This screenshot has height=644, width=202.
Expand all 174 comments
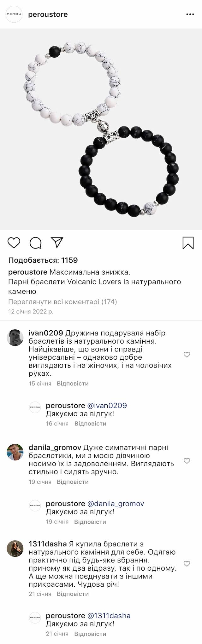(62, 302)
